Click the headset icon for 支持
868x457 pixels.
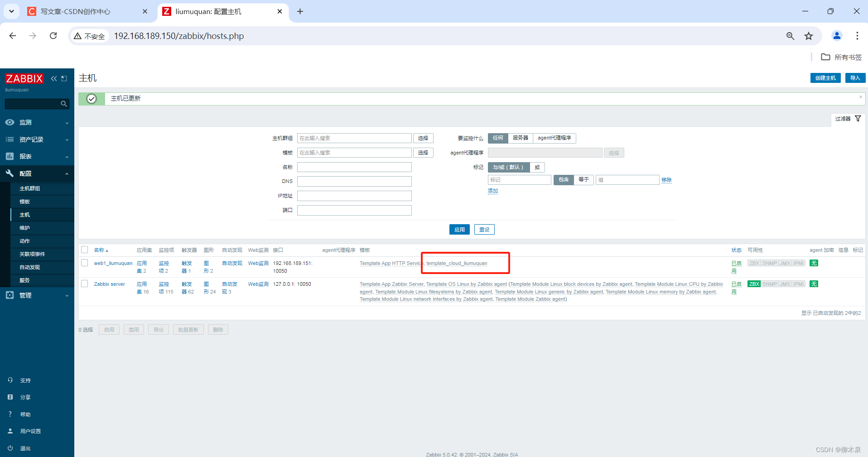(x=10, y=380)
